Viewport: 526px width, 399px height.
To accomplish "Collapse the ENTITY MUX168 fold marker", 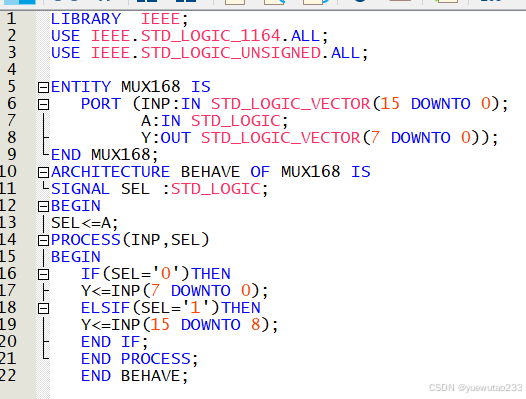I will pos(43,88).
